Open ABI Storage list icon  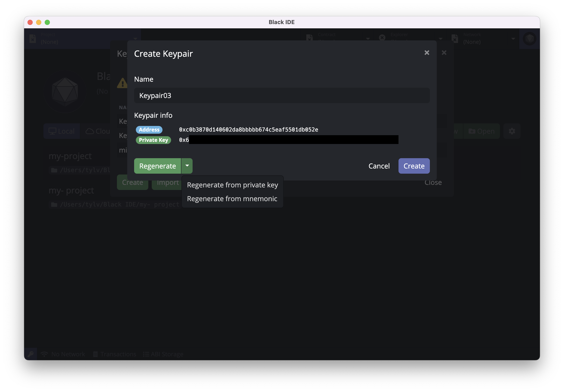point(146,354)
